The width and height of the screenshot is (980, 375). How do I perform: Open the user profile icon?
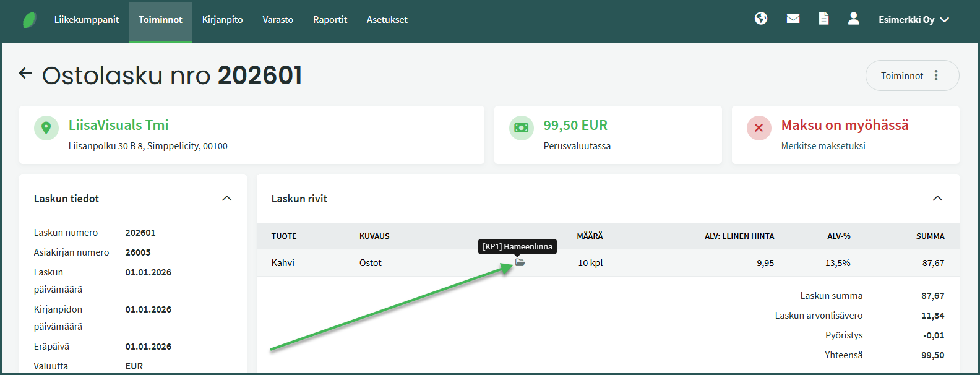[x=853, y=19]
